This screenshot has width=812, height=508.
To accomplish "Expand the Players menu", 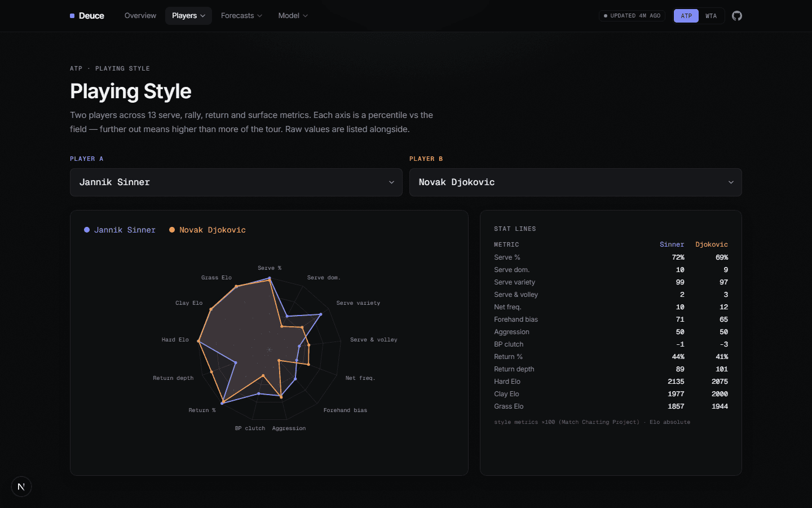I will coord(188,16).
